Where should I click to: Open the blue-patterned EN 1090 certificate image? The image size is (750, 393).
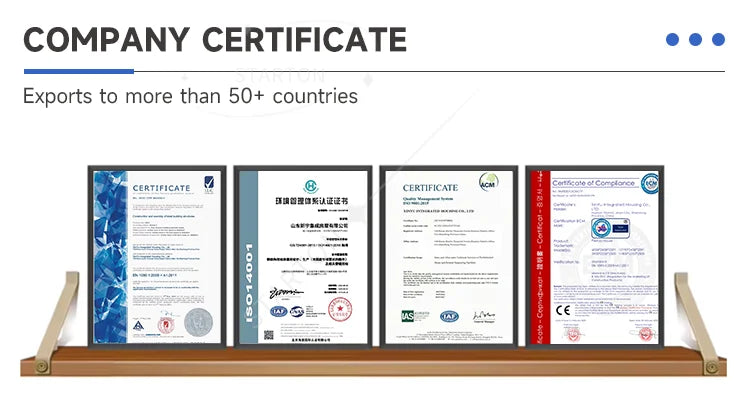[157, 257]
